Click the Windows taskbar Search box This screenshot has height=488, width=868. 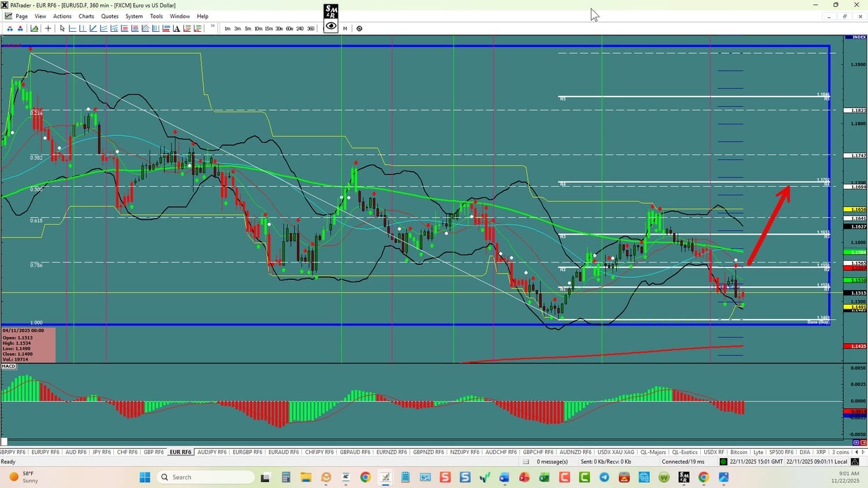pyautogui.click(x=206, y=477)
